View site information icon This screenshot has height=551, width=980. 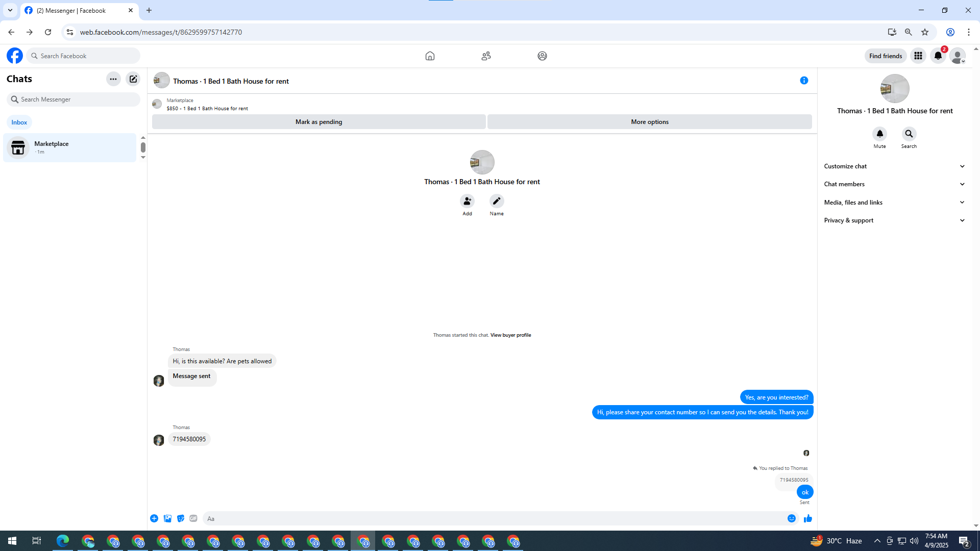pos(70,32)
